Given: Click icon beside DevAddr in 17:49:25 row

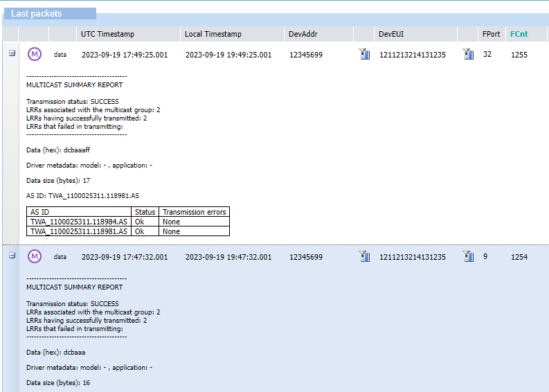Looking at the screenshot, I should (365, 54).
